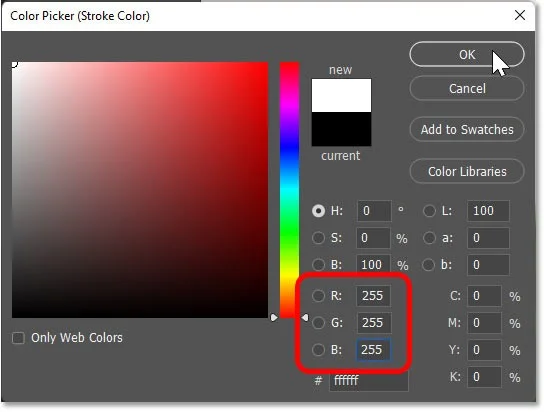The image size is (544, 412).
Task: Enable Only Web Colors checkbox
Action: click(x=18, y=338)
